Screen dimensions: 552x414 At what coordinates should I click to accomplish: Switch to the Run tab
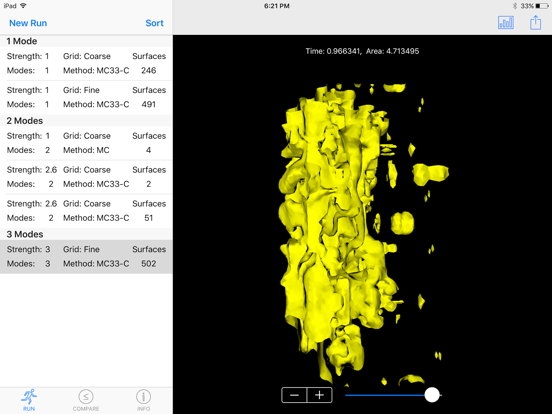29,400
